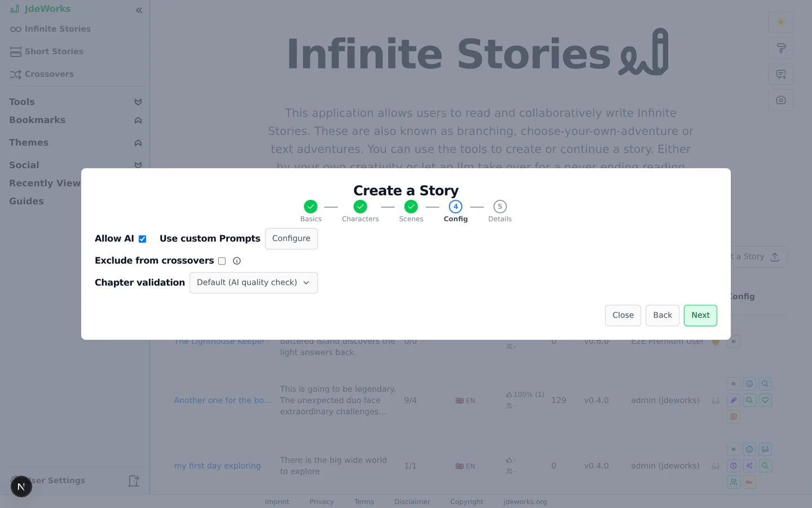The width and height of the screenshot is (812, 508).
Task: Expand the Tools sidebar section
Action: pyautogui.click(x=138, y=102)
